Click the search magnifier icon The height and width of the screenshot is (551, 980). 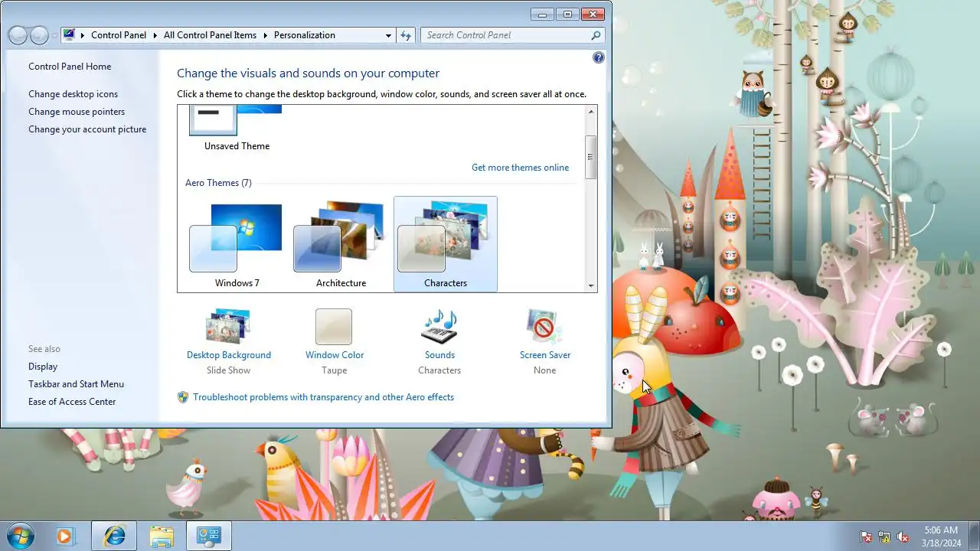point(596,35)
